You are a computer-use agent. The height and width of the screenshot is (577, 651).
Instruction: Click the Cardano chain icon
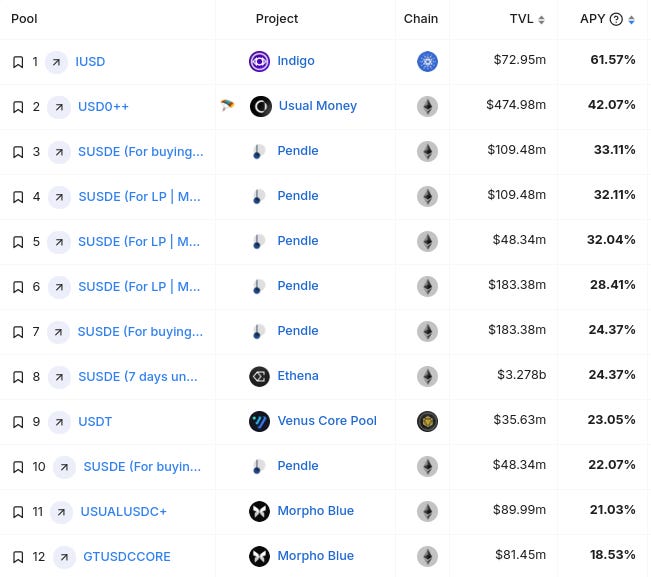click(x=427, y=61)
